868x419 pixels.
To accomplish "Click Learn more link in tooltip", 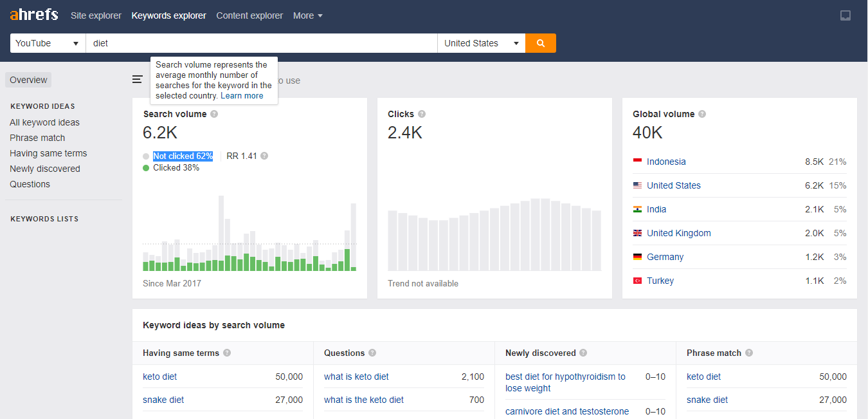I will coord(242,95).
